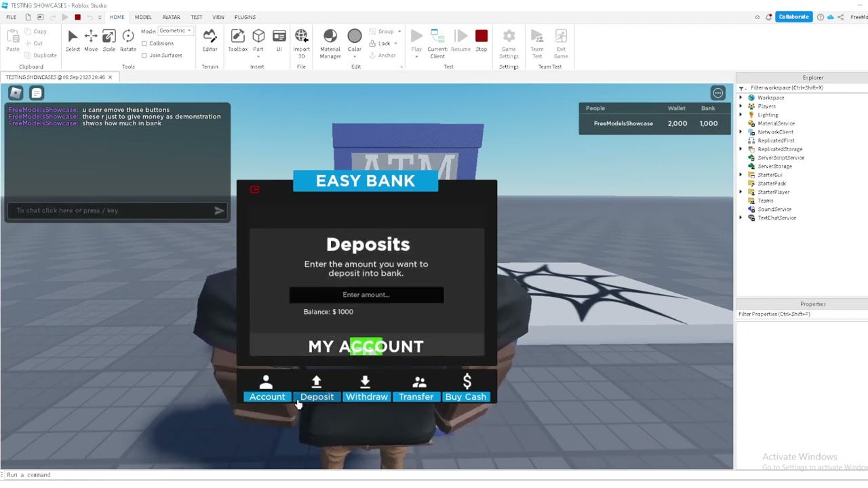
Task: Toggle the Collisions checkbox
Action: (x=144, y=43)
